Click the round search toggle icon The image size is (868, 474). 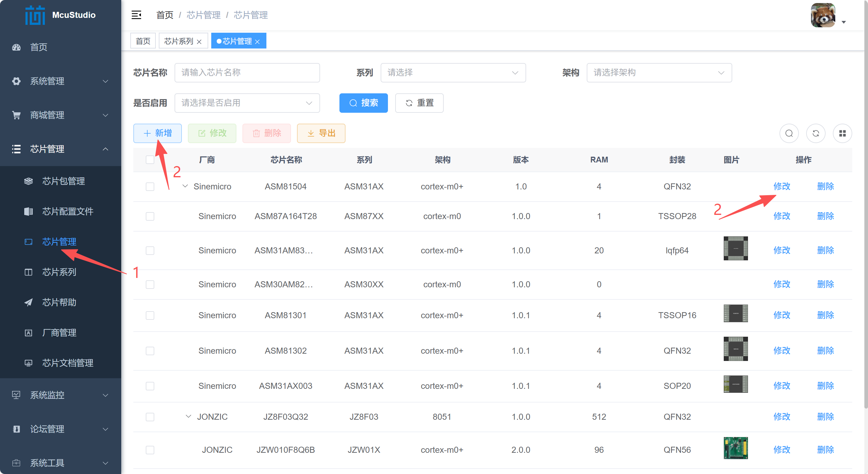(x=789, y=133)
